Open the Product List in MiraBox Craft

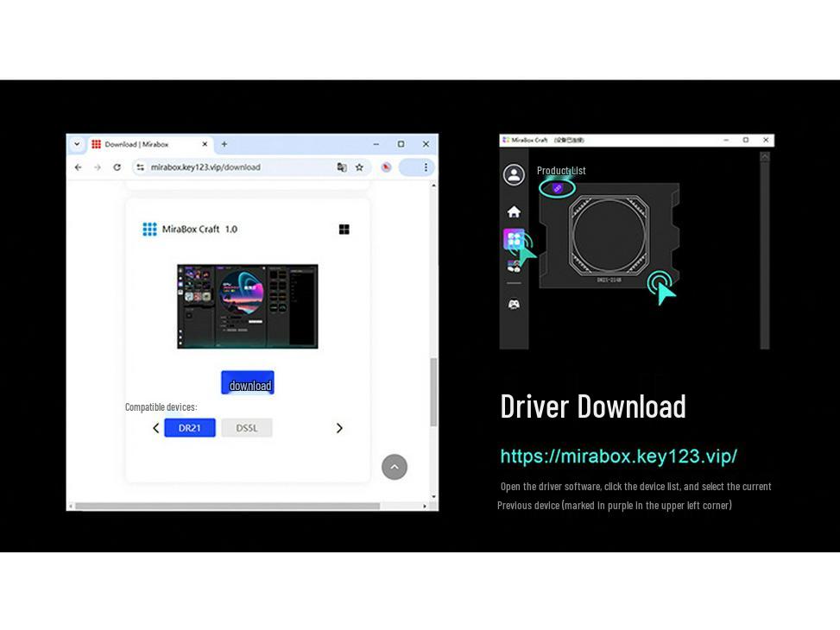tap(515, 240)
